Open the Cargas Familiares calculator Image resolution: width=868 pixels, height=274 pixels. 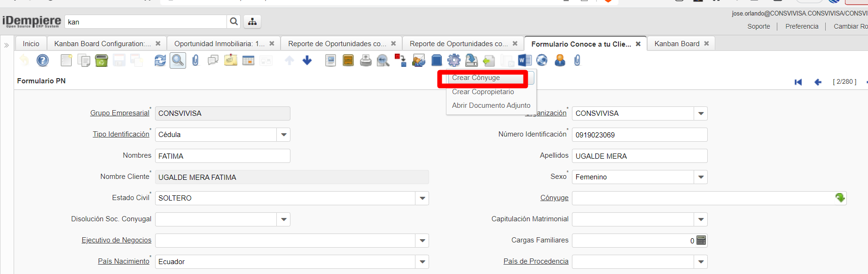(x=701, y=240)
